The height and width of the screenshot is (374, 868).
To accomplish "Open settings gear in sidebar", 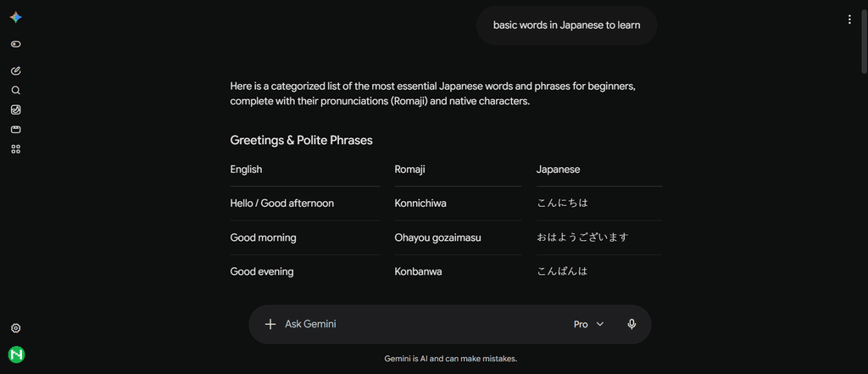I will (x=15, y=328).
